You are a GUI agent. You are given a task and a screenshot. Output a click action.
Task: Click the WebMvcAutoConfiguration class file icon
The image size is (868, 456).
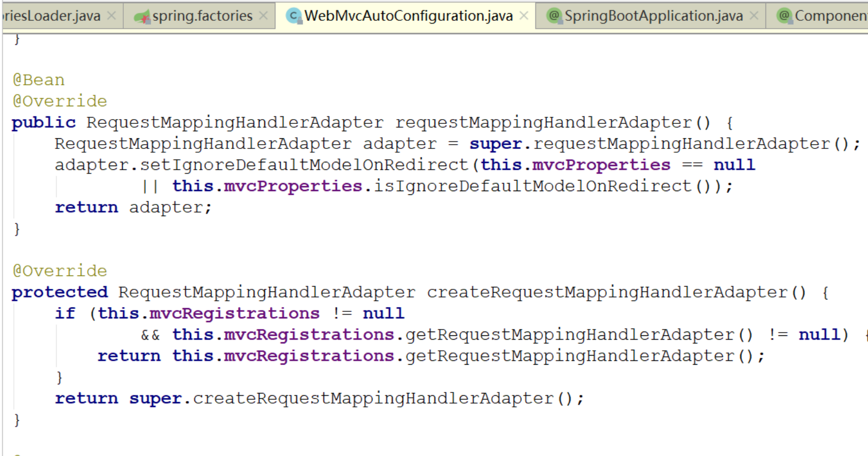[294, 16]
